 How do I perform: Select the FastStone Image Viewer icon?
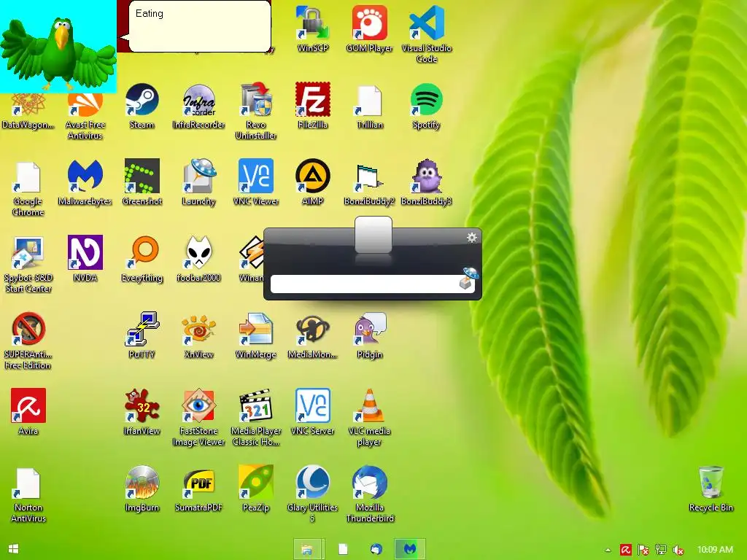pyautogui.click(x=198, y=418)
